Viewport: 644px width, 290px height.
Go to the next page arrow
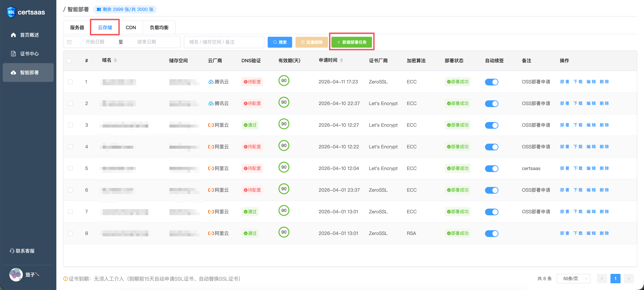629,278
